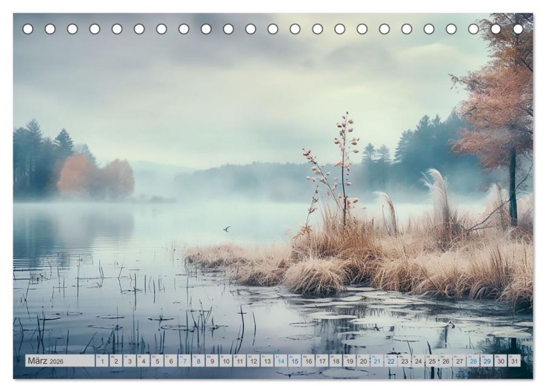546x392 pixels.
Task: Select day 1 in the calendar strip
Action: click(102, 361)
